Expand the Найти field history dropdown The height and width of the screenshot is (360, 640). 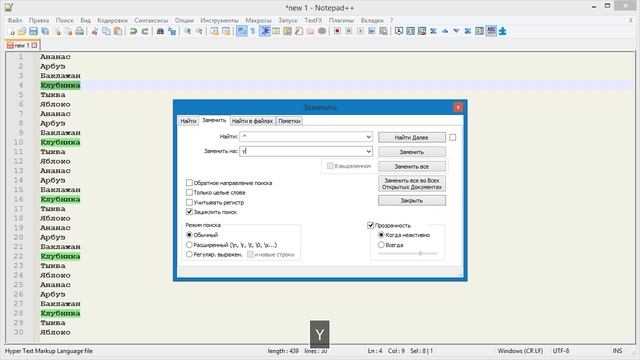(x=368, y=137)
